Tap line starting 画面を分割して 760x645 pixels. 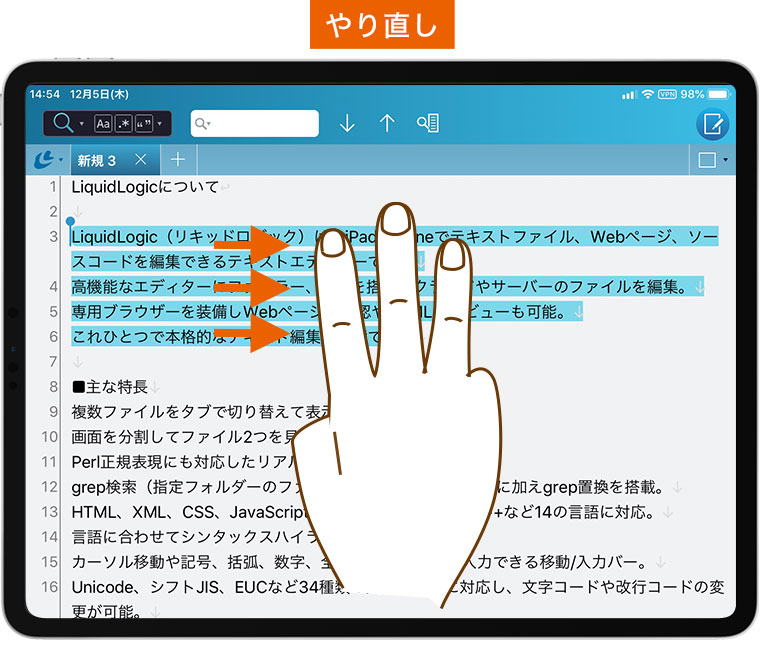184,437
